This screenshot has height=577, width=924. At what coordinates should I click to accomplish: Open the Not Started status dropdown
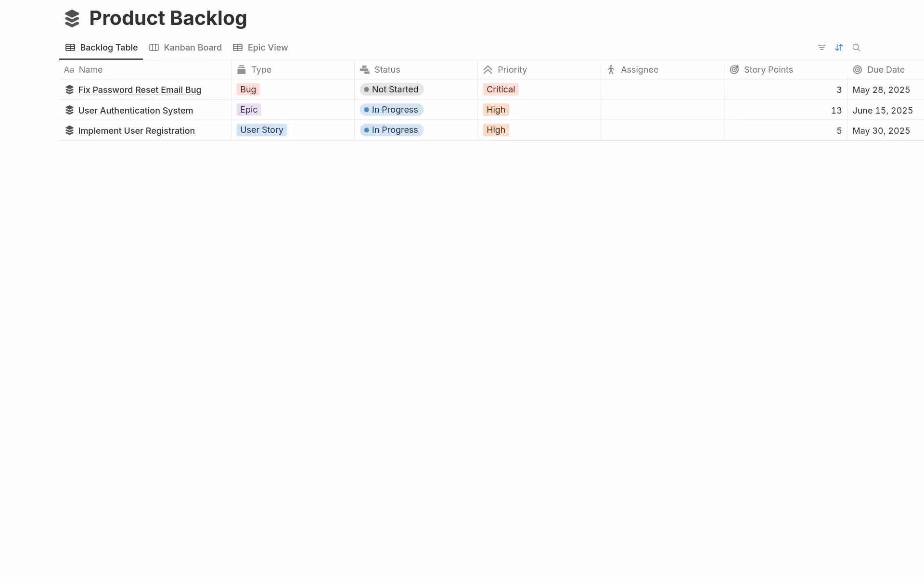click(x=391, y=90)
